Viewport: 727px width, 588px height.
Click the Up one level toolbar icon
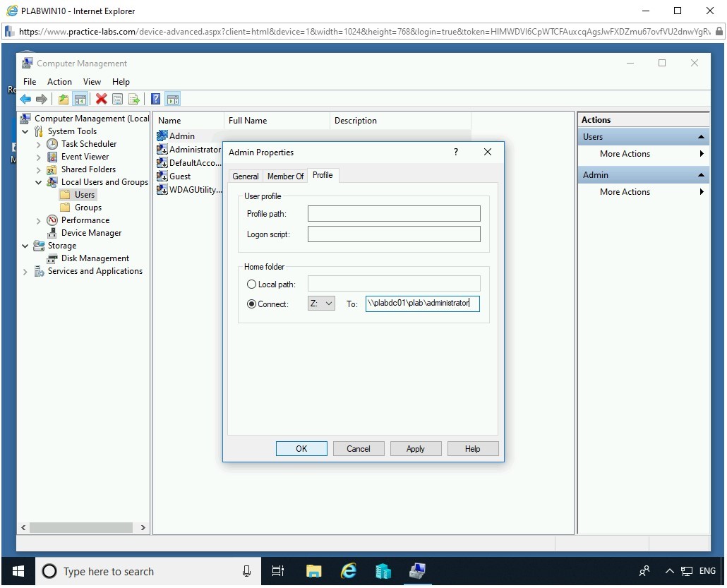coord(64,99)
